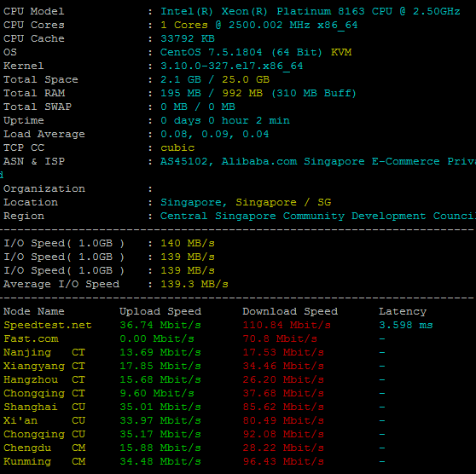Select the TCP CC cubic value

[177, 147]
